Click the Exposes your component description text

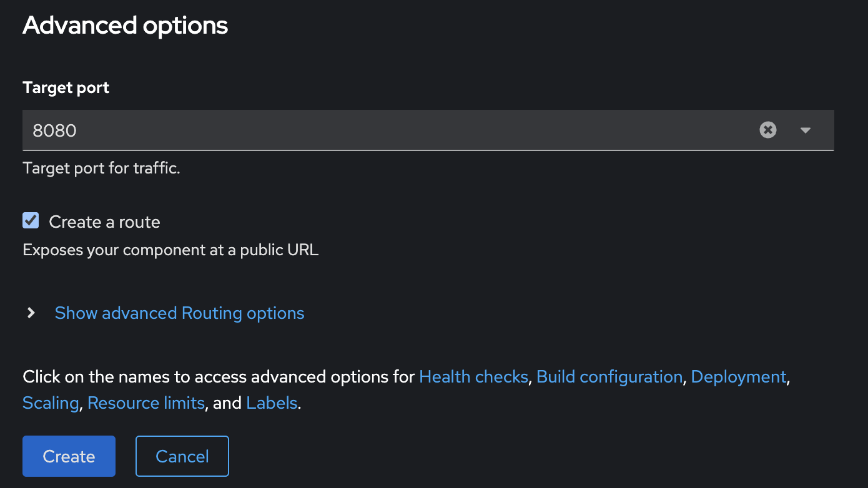click(170, 251)
